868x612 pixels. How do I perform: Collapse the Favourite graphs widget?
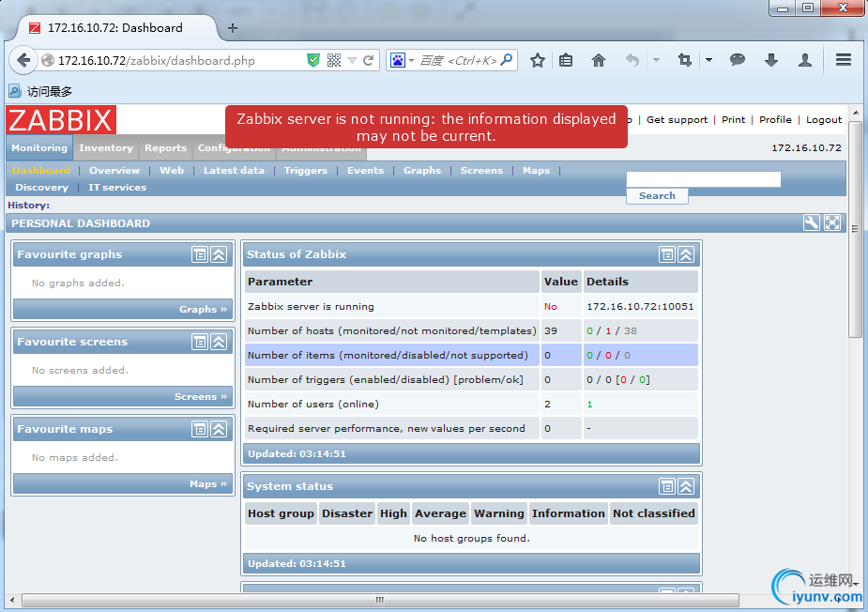tap(220, 254)
